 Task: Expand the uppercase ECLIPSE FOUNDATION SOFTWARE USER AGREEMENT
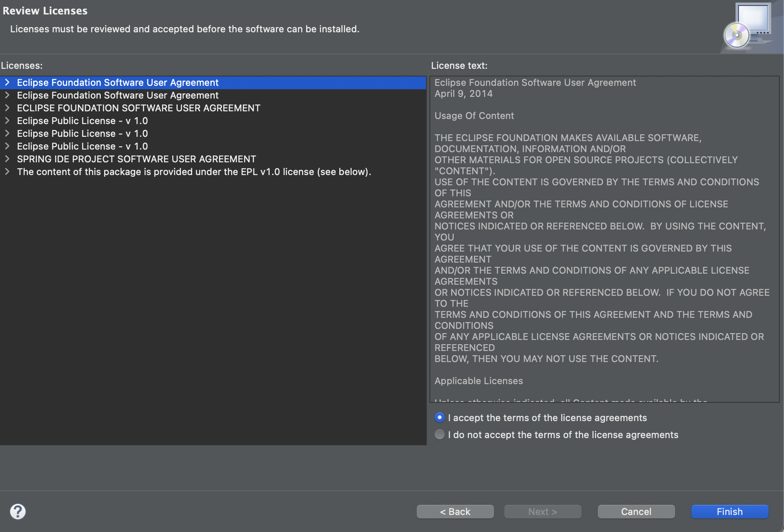click(7, 108)
